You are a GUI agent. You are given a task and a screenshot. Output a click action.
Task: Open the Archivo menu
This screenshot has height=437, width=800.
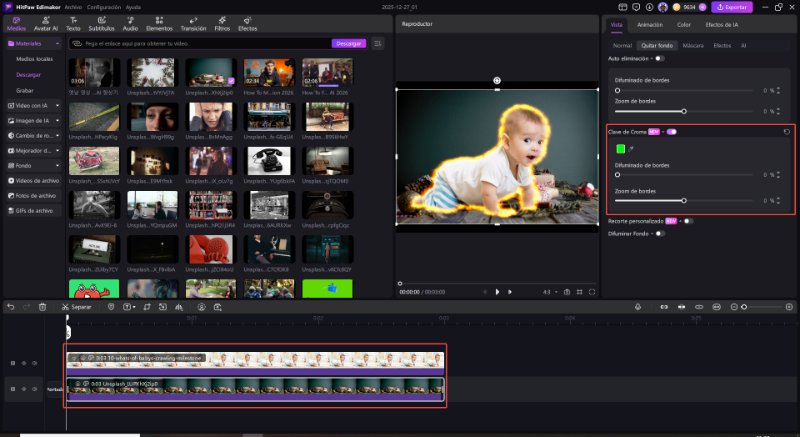coord(73,7)
